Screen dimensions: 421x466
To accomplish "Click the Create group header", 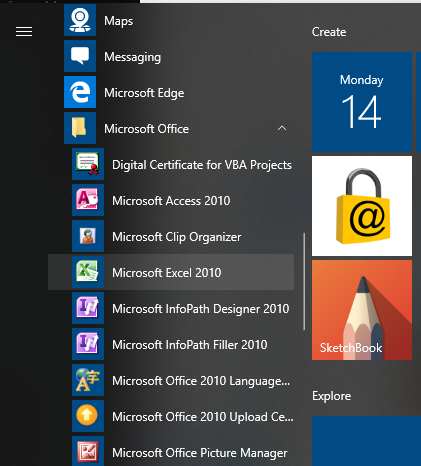I will pyautogui.click(x=329, y=32).
